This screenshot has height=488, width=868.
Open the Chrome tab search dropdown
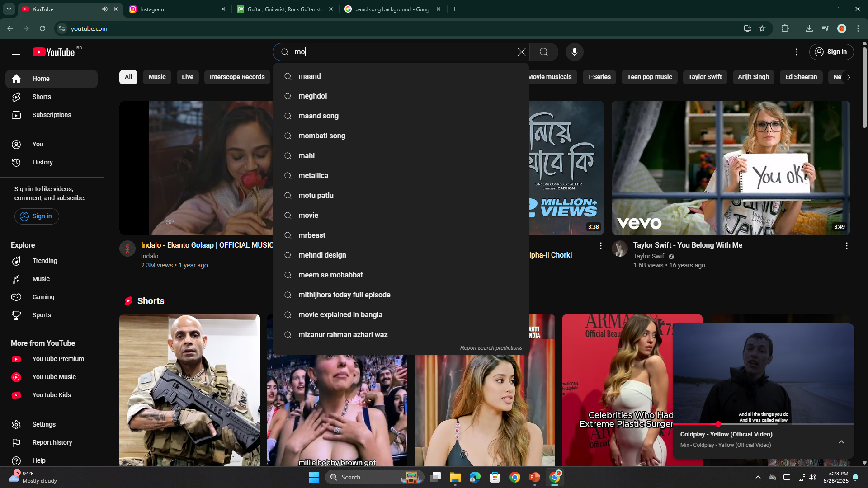pos(9,9)
